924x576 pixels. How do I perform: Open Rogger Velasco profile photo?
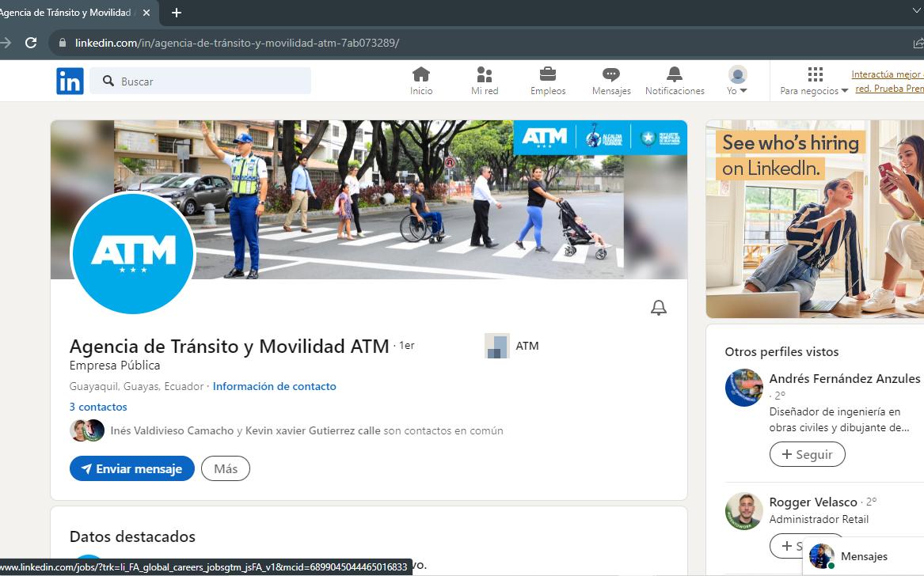[x=743, y=511]
